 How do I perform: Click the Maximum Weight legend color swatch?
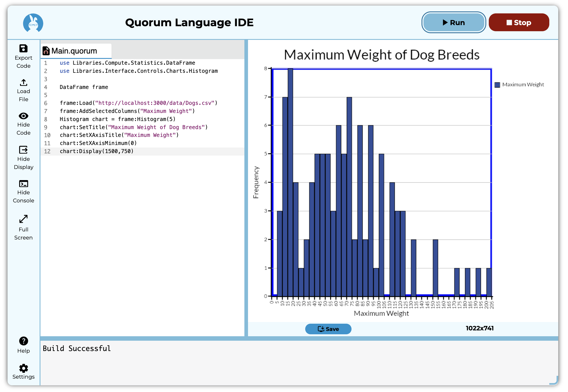point(497,85)
